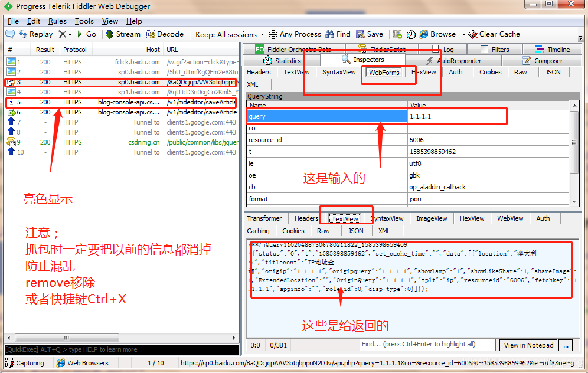588x373 pixels.
Task: Toggle Capturing in status bar
Action: click(x=25, y=363)
